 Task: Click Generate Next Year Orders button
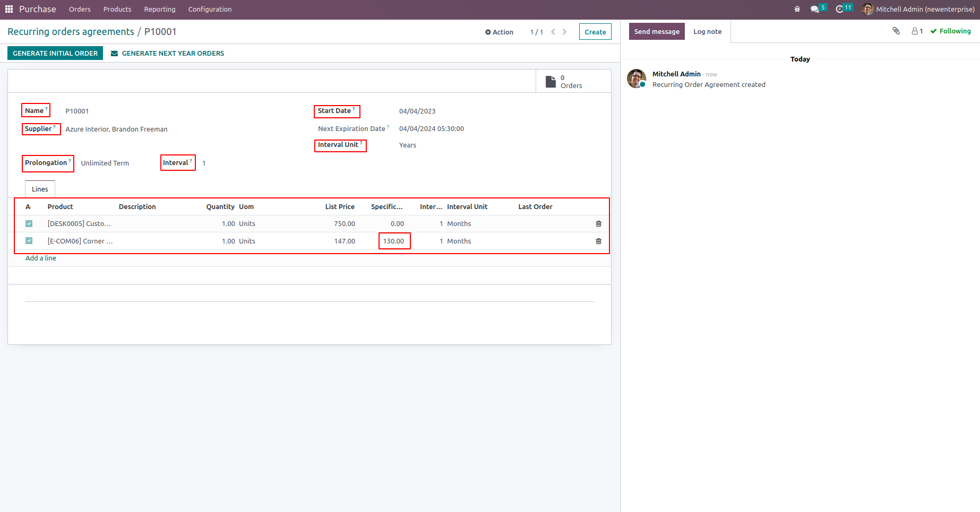(167, 53)
